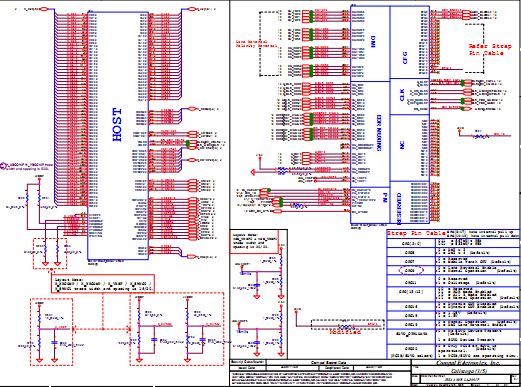Click 'Compal Electronics, Inc.' in title block

pyautogui.click(x=468, y=363)
